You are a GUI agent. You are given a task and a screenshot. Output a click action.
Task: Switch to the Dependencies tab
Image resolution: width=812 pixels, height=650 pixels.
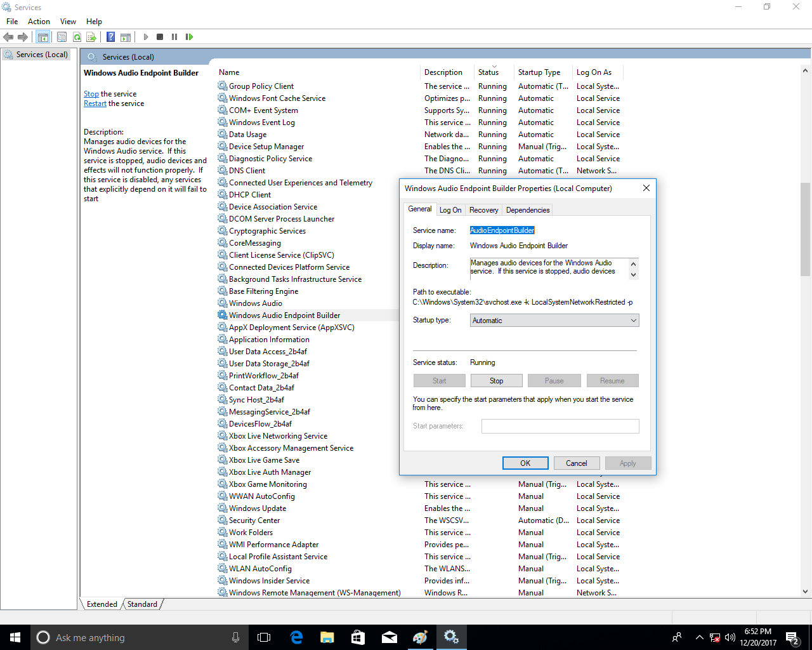[x=527, y=210]
